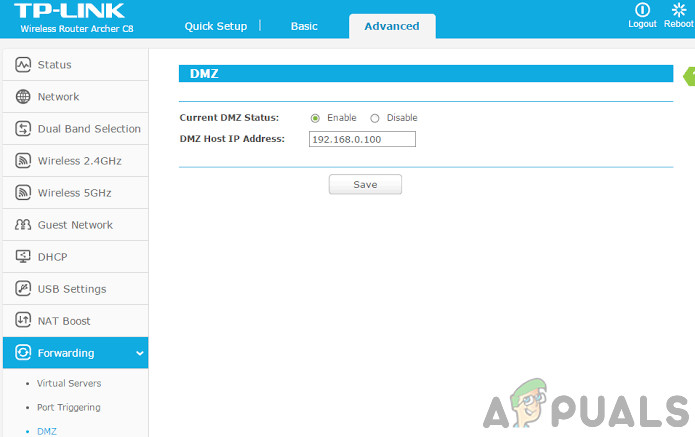Click the TP-LINK logo

click(70, 11)
